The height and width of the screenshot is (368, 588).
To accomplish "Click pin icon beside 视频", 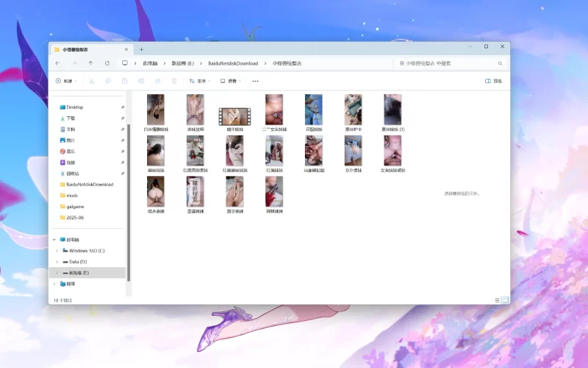I will pyautogui.click(x=122, y=163).
